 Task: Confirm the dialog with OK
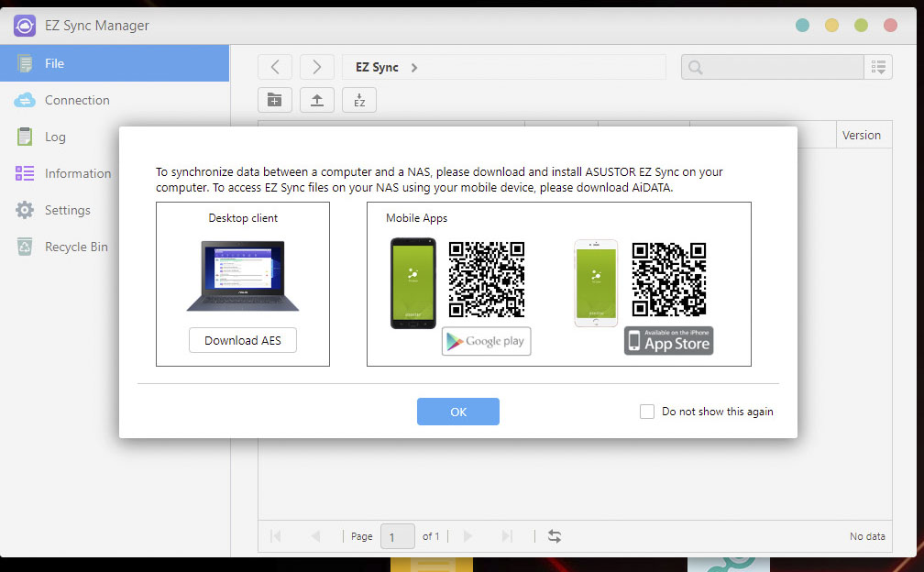click(458, 412)
